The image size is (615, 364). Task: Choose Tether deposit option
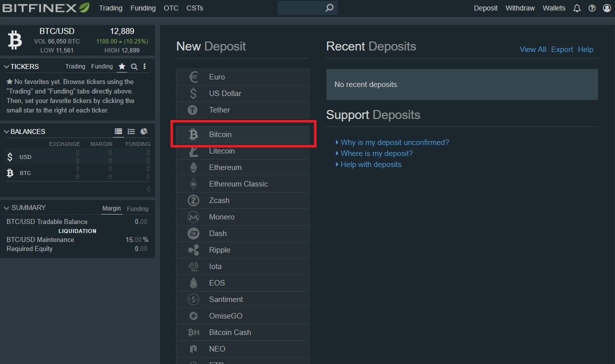tap(243, 110)
